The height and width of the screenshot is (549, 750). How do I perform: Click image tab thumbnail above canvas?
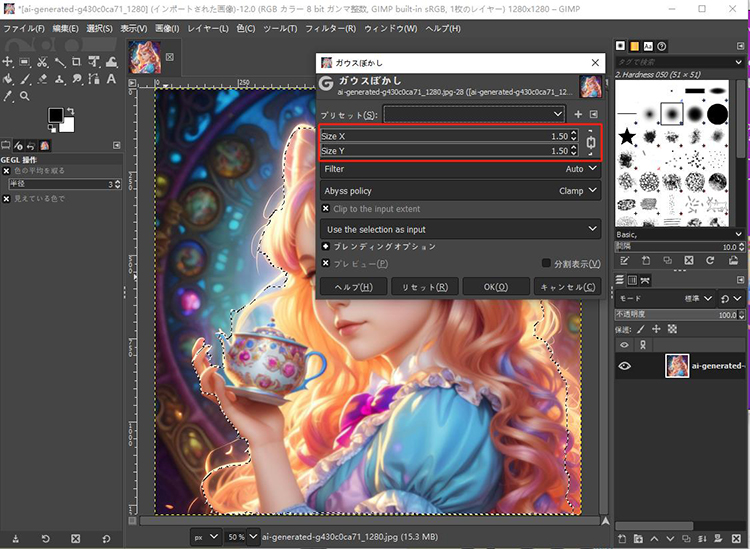pyautogui.click(x=145, y=57)
